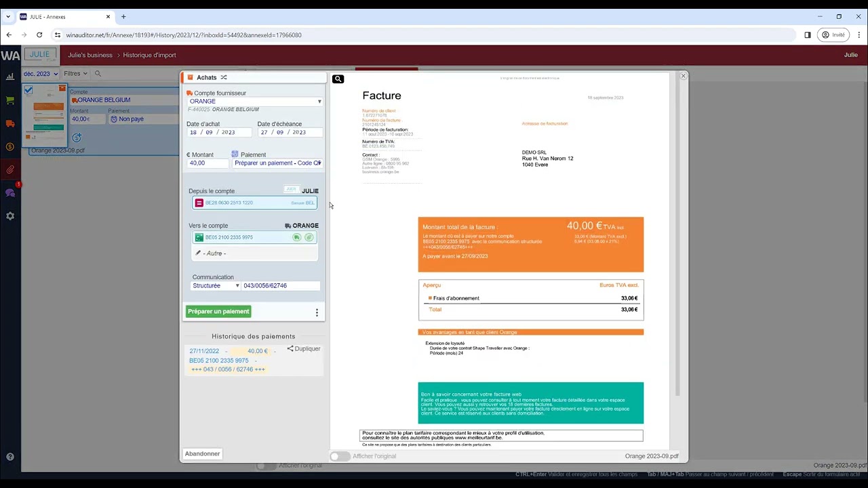The height and width of the screenshot is (488, 868).
Task: Select the JULIE - Annexes browser tab
Action: [64, 16]
